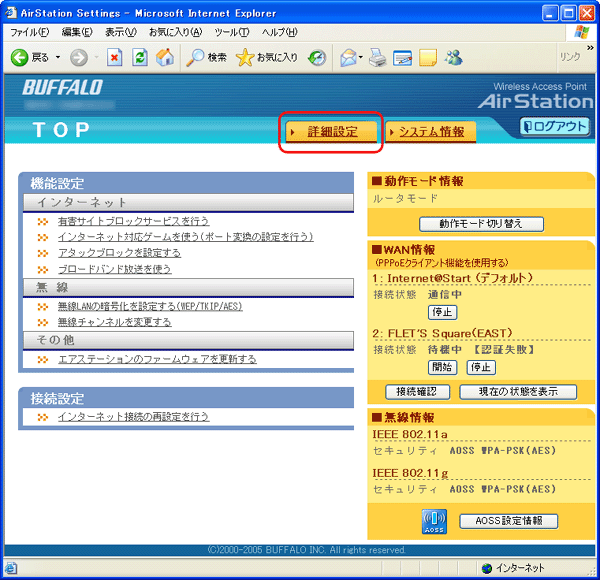Click the Discuss yellow note icon

point(428,58)
